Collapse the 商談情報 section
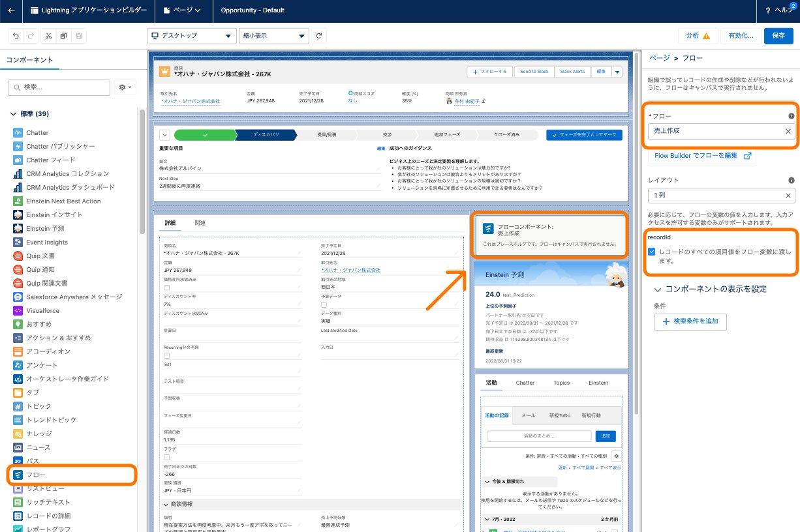The height and width of the screenshot is (532, 800). [x=164, y=504]
